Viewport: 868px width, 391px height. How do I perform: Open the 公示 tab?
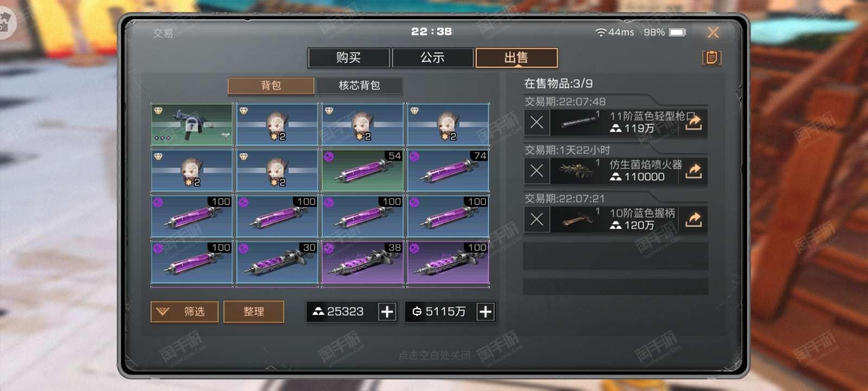point(432,58)
